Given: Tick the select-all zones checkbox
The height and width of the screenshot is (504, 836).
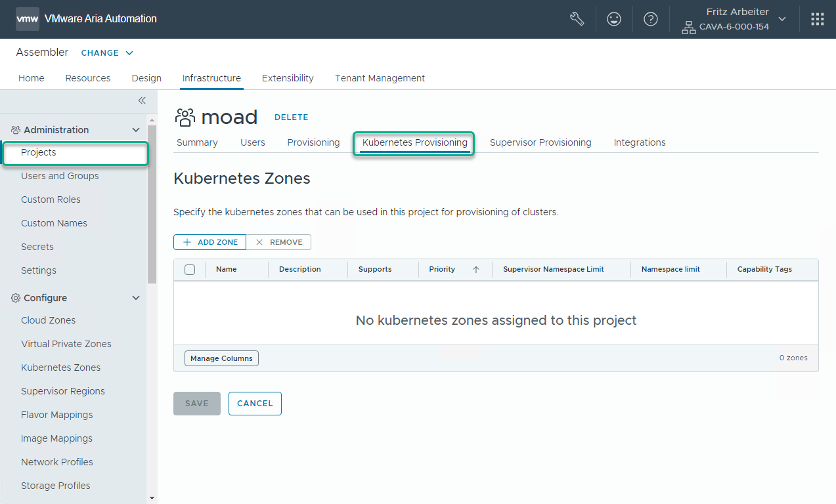Looking at the screenshot, I should pos(190,270).
